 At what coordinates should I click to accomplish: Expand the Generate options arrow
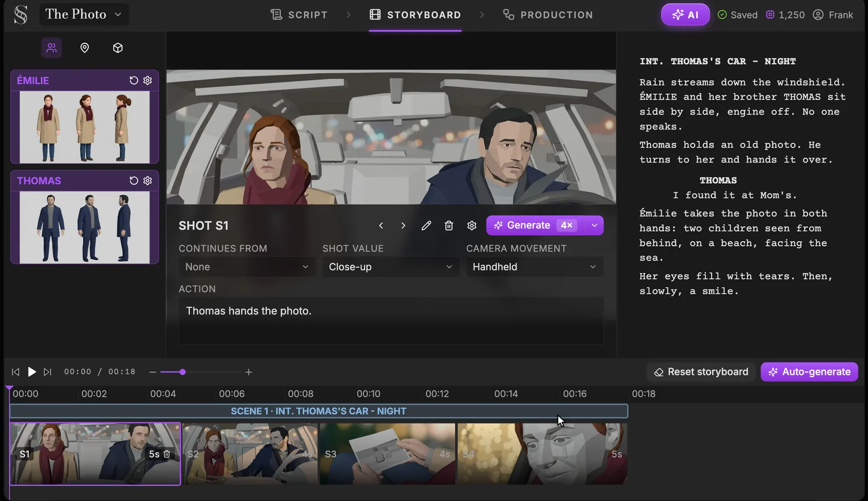pos(595,226)
